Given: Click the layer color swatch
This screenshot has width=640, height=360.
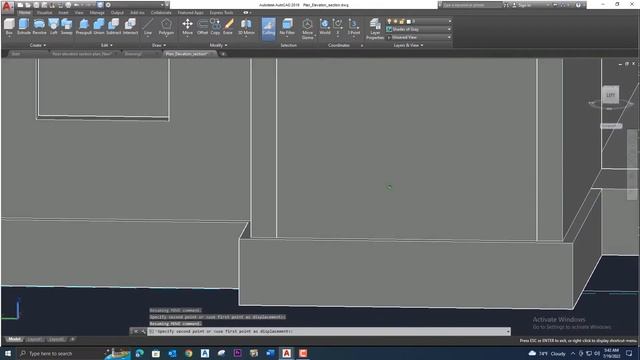Looking at the screenshot, I should point(409,21).
